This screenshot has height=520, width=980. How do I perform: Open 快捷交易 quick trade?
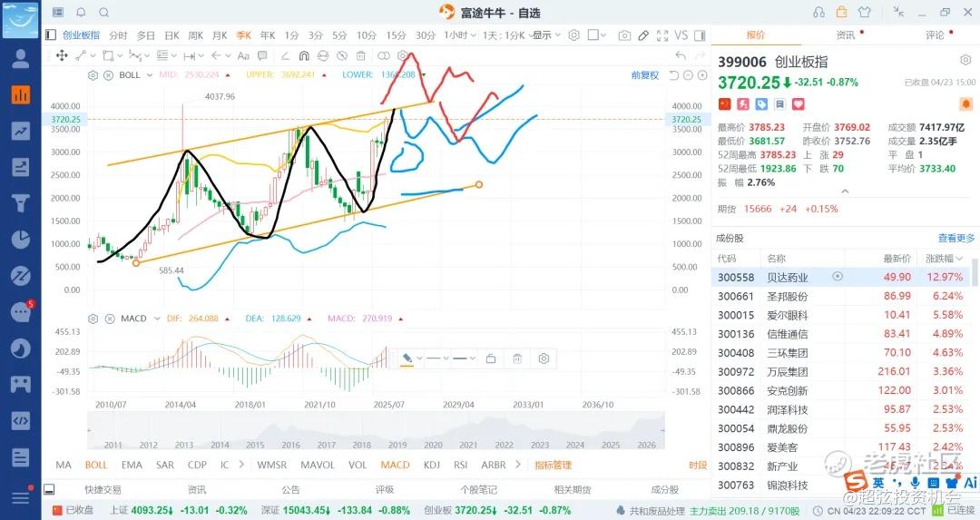pos(103,489)
